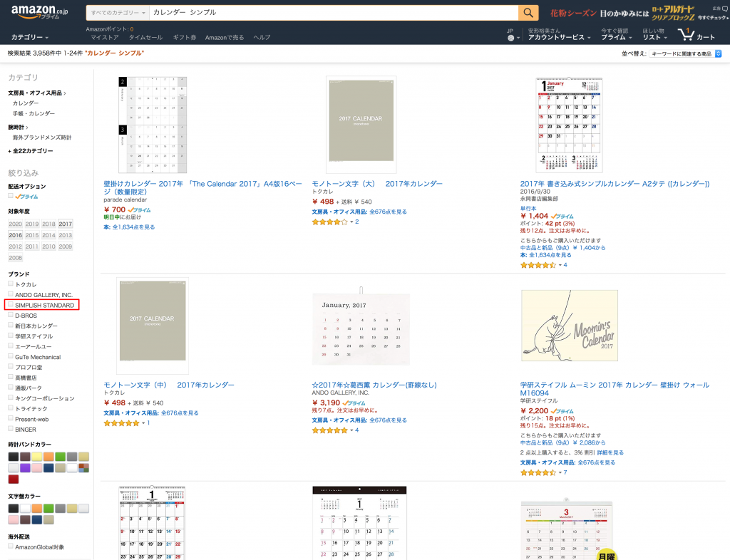Open the 並べ替え sort dropdown
Image resolution: width=730 pixels, height=560 pixels.
coord(685,54)
